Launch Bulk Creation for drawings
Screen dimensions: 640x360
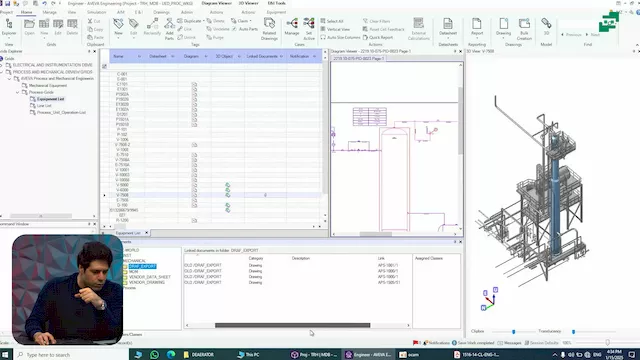click(524, 29)
